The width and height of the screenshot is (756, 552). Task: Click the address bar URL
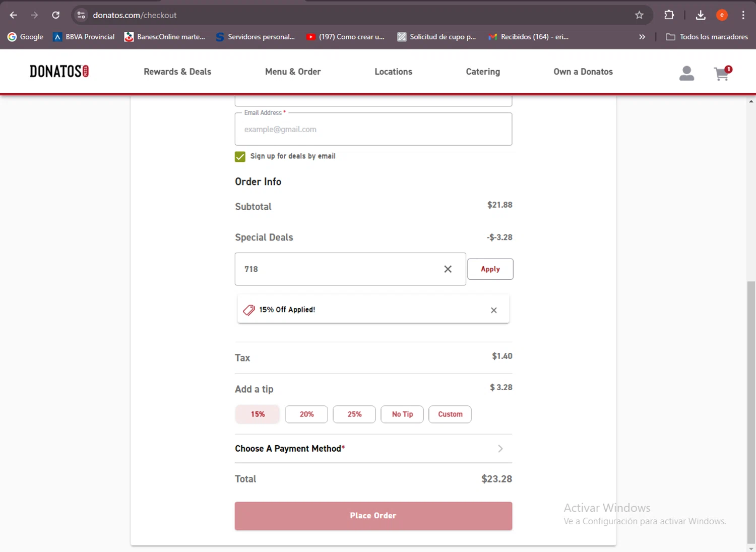point(135,15)
